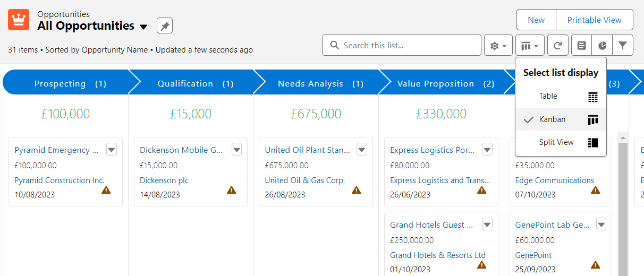Focus the Search this list field
Screen dimensions: 644x276
coord(402,45)
